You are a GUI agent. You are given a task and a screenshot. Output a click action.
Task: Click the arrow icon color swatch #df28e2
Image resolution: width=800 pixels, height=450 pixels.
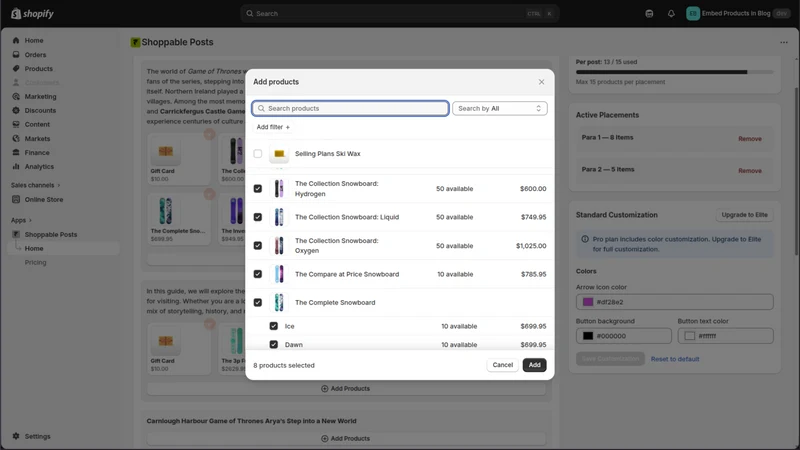[x=588, y=302]
